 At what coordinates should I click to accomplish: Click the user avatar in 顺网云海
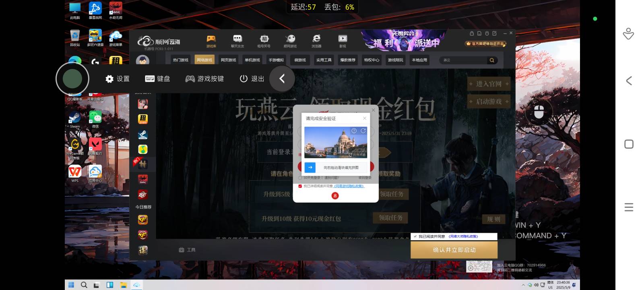click(142, 60)
